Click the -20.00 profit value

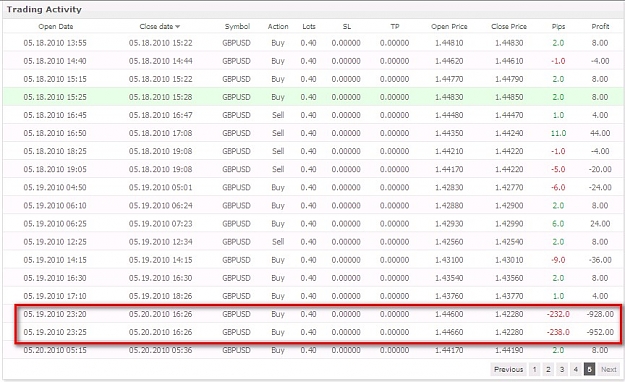point(600,169)
